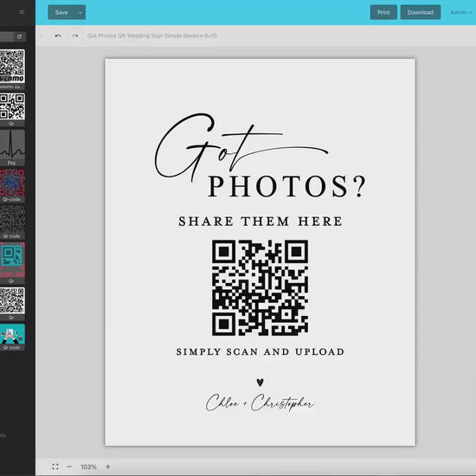Click the template title Got Photos QR Wedding Sign
The image size is (476, 476).
click(x=151, y=35)
